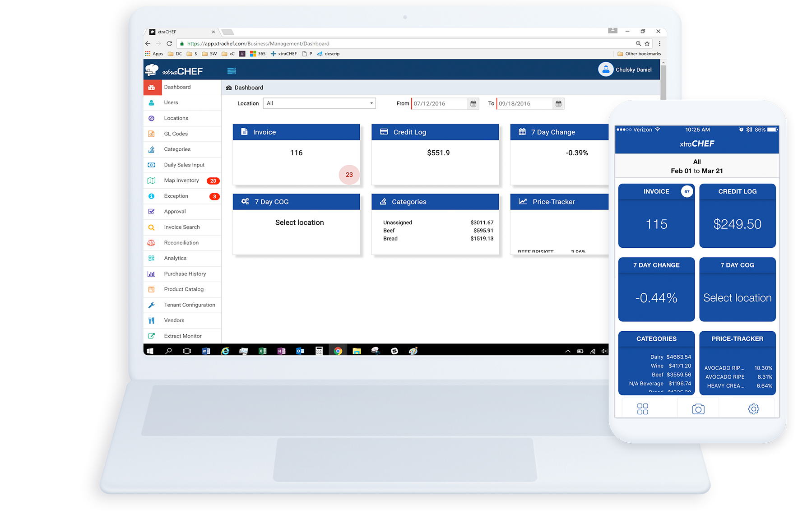Open Categories in the sidebar
This screenshot has width=812, height=519.
click(182, 149)
